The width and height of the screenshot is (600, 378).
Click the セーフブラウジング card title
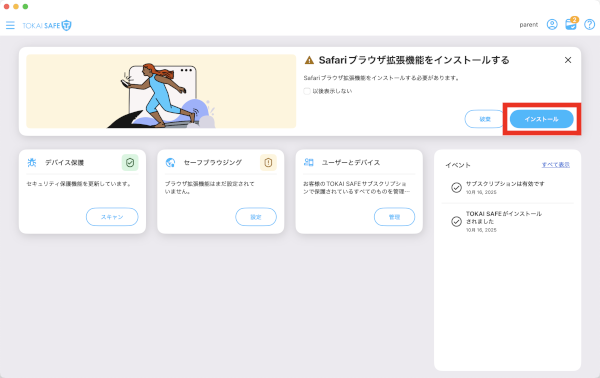tap(213, 163)
